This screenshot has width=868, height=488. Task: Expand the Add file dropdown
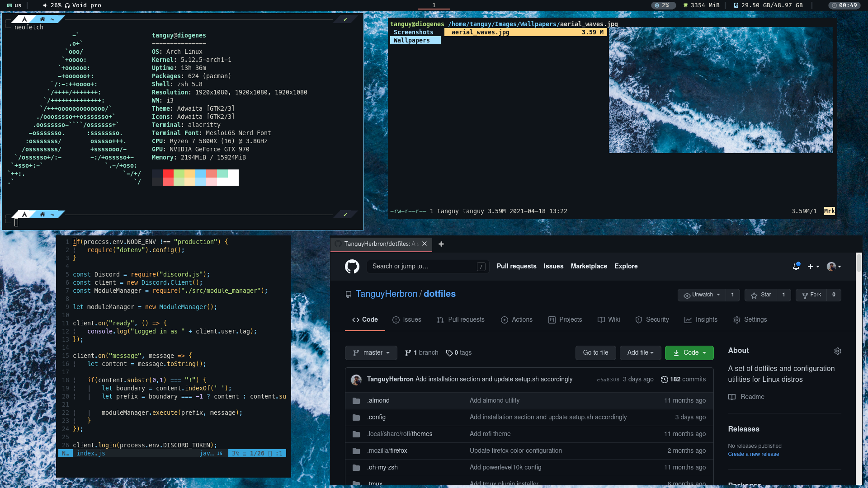(640, 353)
